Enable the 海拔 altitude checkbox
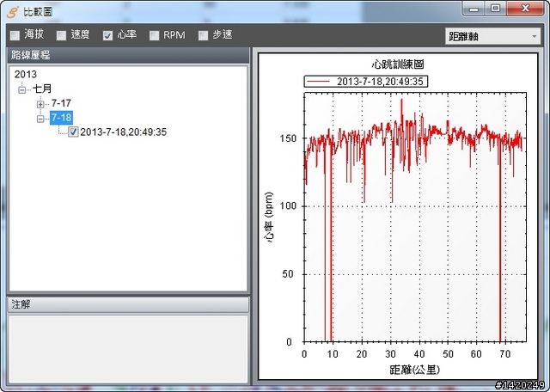Viewport: 550px width, 392px height. point(15,35)
